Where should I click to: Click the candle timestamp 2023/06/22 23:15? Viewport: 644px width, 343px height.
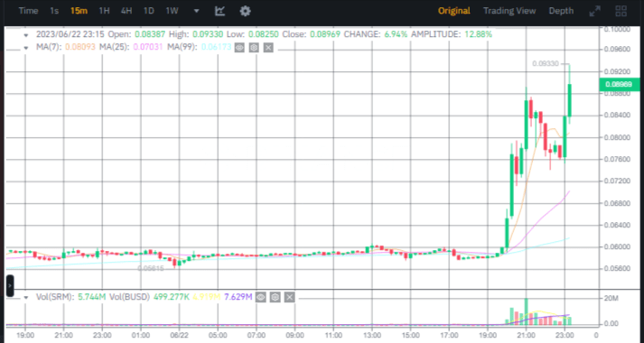[70, 34]
